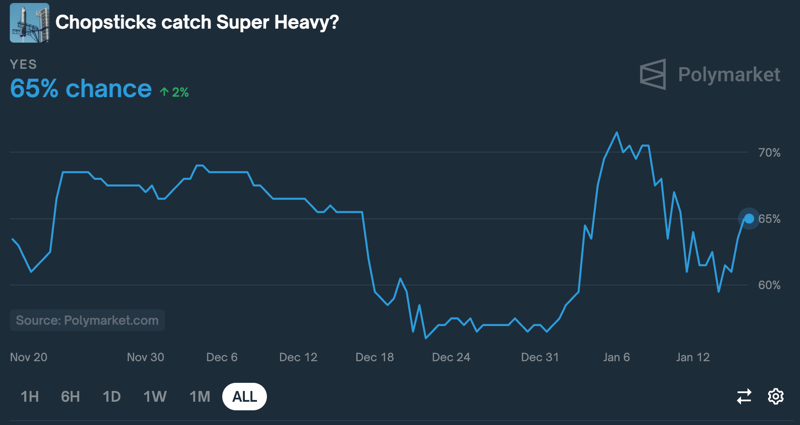
Task: Click the swap arrows icon
Action: coord(744,397)
